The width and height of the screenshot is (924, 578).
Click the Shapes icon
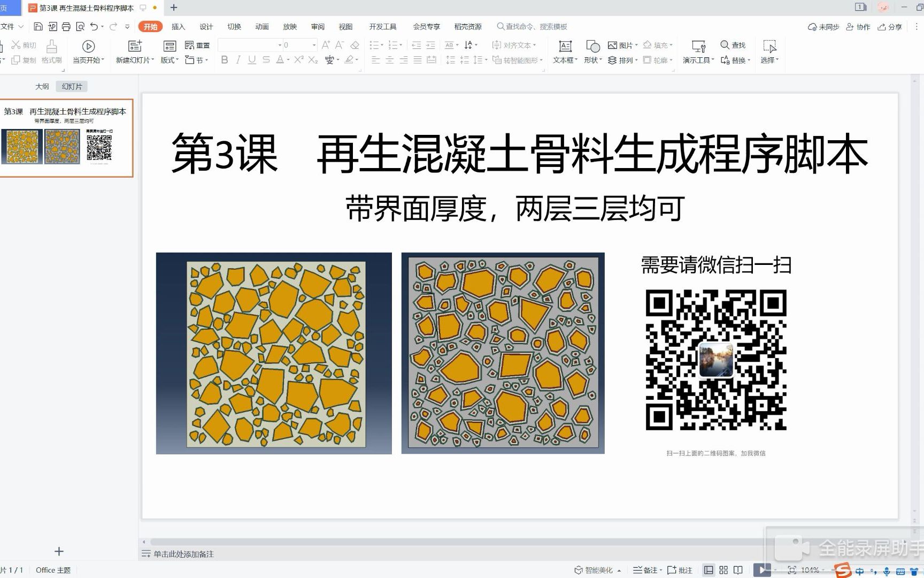[x=592, y=46]
